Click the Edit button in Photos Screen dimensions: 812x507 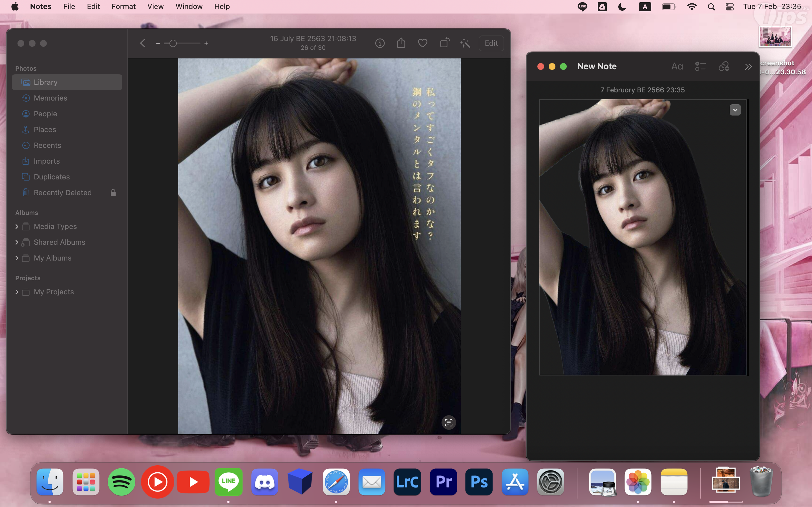click(491, 43)
